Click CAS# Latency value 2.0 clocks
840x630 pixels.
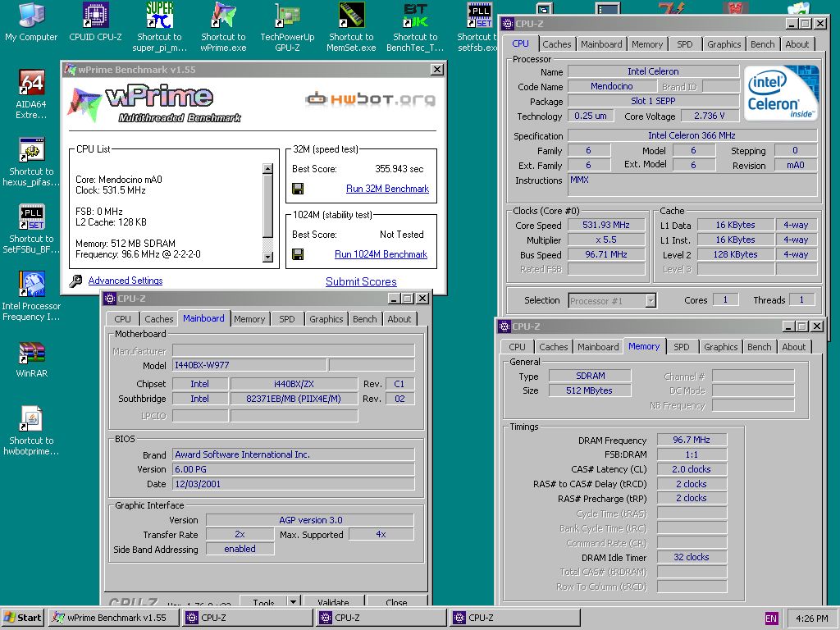(691, 469)
